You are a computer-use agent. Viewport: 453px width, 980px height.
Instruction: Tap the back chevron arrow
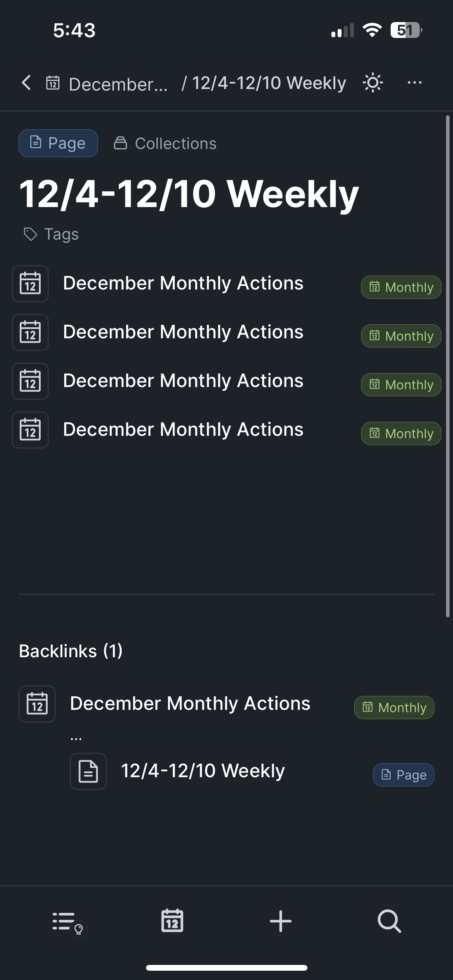[x=26, y=83]
